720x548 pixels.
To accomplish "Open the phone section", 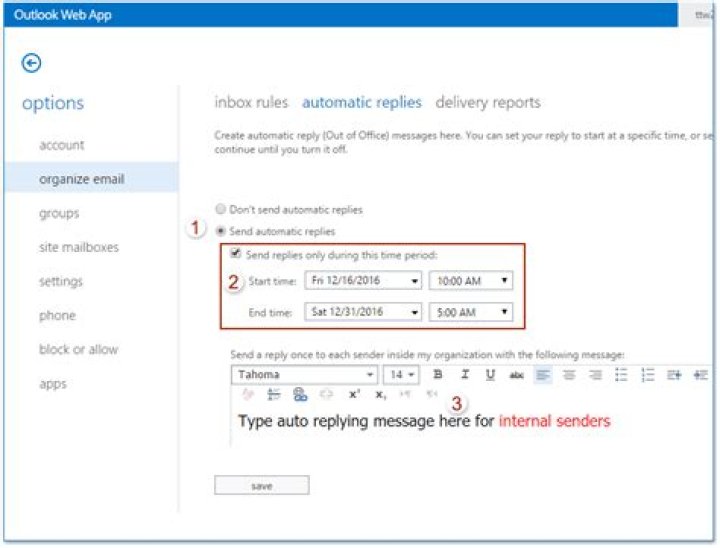I will click(57, 315).
